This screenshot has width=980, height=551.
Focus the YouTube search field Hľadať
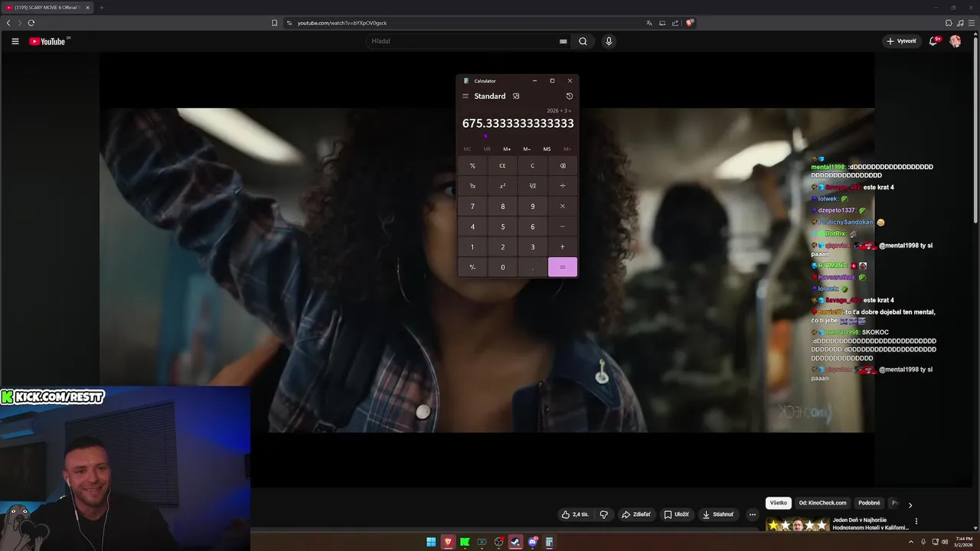463,41
